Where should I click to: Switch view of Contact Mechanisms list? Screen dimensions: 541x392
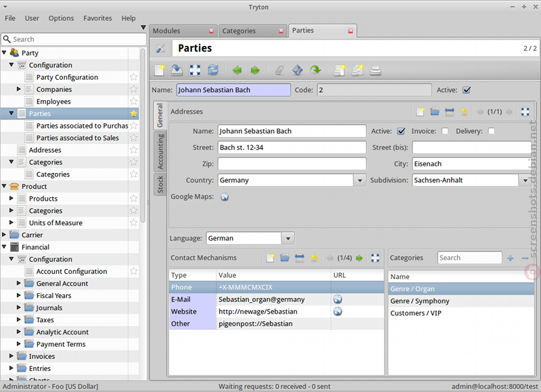[x=375, y=258]
